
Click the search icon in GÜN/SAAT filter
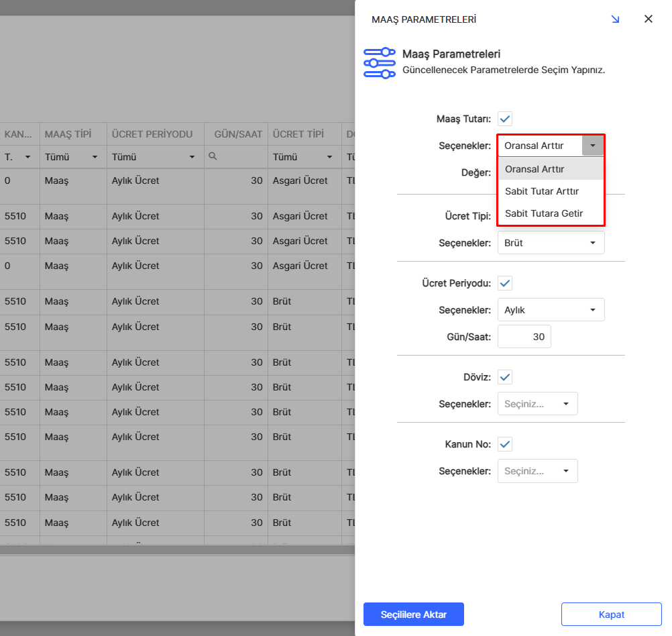(213, 156)
